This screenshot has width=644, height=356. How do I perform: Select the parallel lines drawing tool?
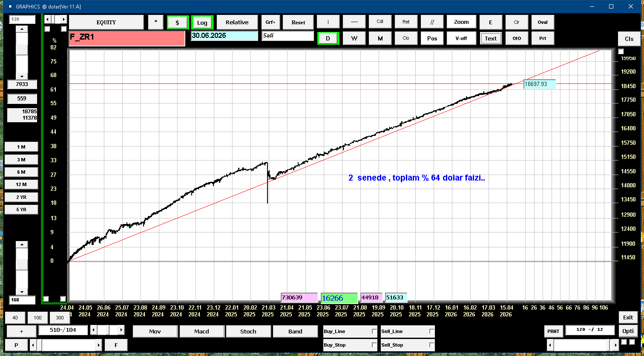432,22
